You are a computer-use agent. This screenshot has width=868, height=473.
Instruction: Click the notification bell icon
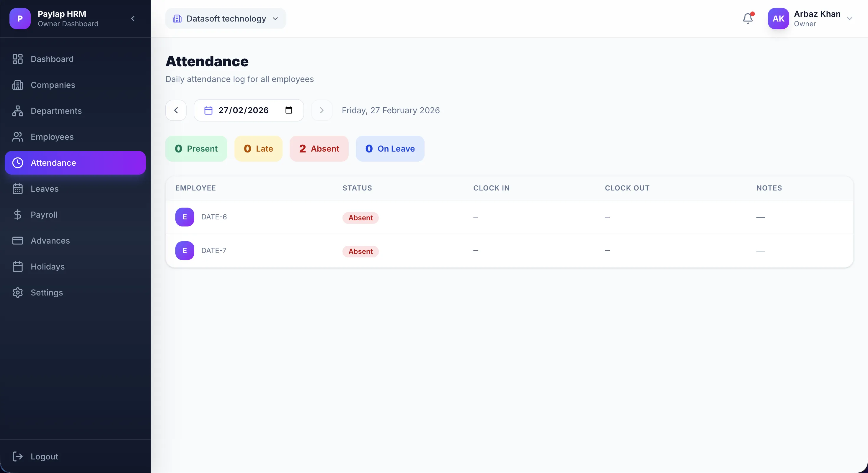point(747,19)
